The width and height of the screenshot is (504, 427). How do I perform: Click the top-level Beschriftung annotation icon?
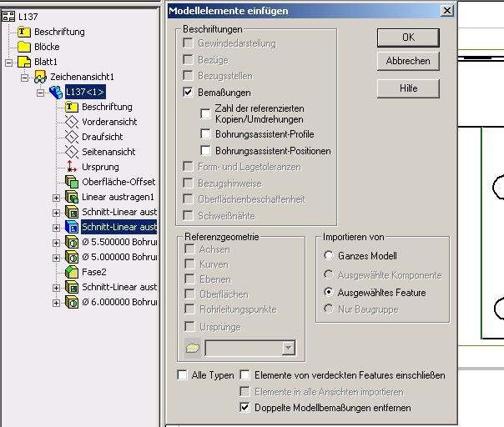point(24,32)
